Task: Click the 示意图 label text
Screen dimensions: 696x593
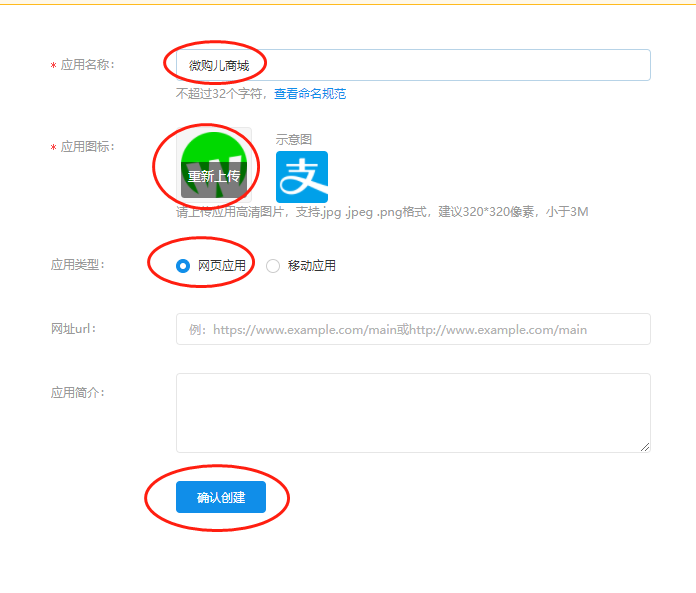Action: click(x=293, y=139)
